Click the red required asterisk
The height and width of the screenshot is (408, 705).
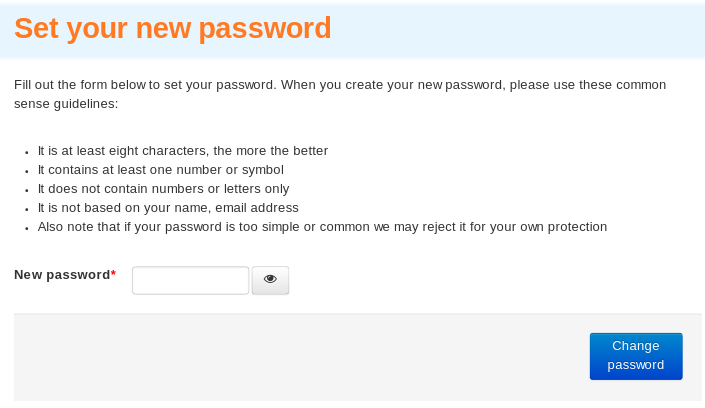113,273
